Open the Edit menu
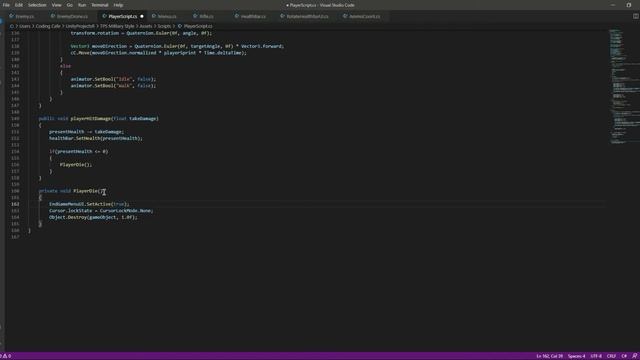The height and width of the screenshot is (360, 640). (x=19, y=5)
